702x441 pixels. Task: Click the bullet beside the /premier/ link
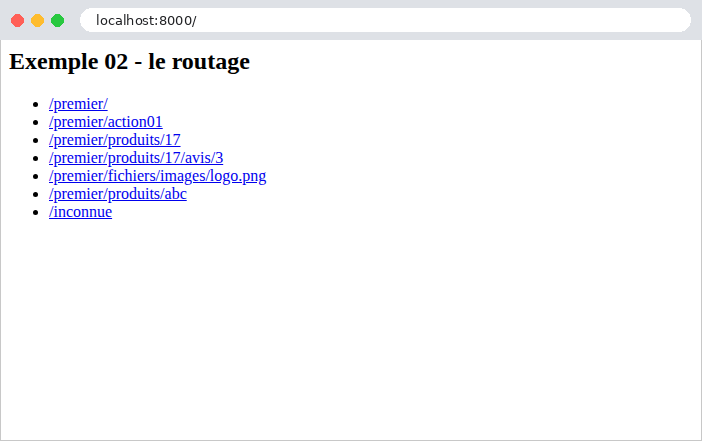pos(36,104)
